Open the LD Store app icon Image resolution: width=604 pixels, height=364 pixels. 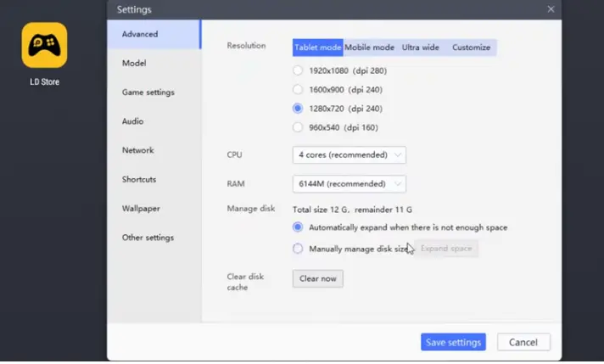(x=44, y=46)
